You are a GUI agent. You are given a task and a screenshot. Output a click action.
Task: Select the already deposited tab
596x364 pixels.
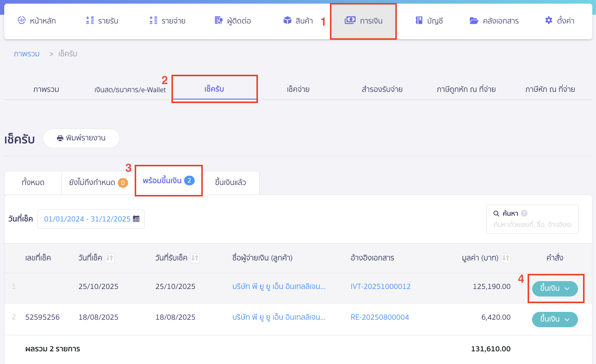[231, 182]
